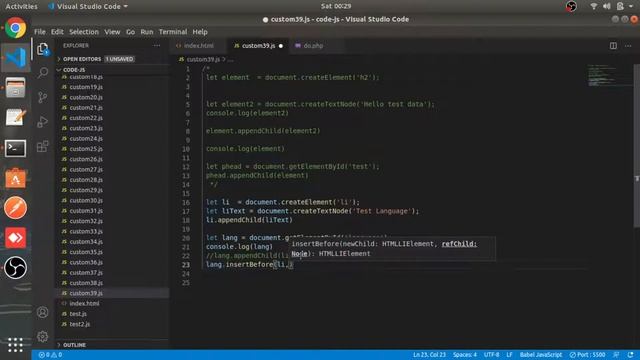The image size is (640, 360).
Task: Open the Go menu
Action: click(130, 32)
